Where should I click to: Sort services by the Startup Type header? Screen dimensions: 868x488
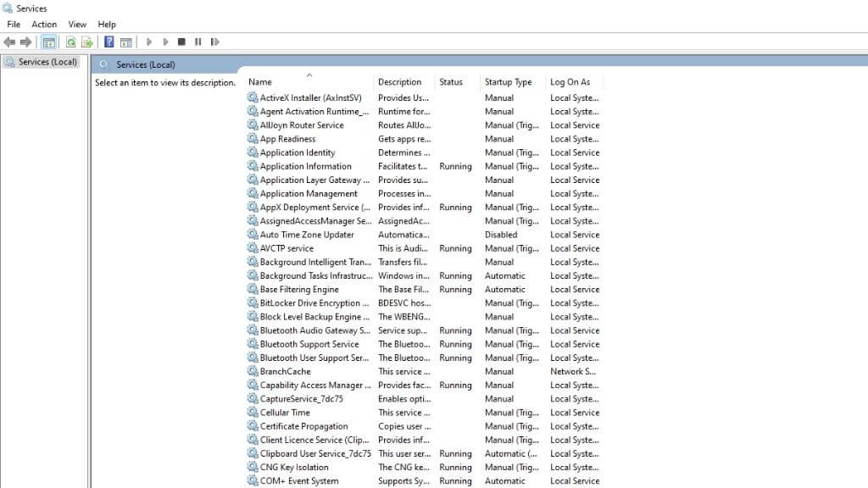tap(508, 82)
